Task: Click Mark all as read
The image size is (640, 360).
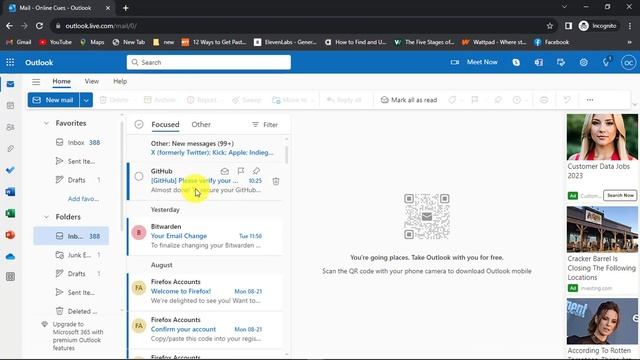Action: (x=409, y=100)
